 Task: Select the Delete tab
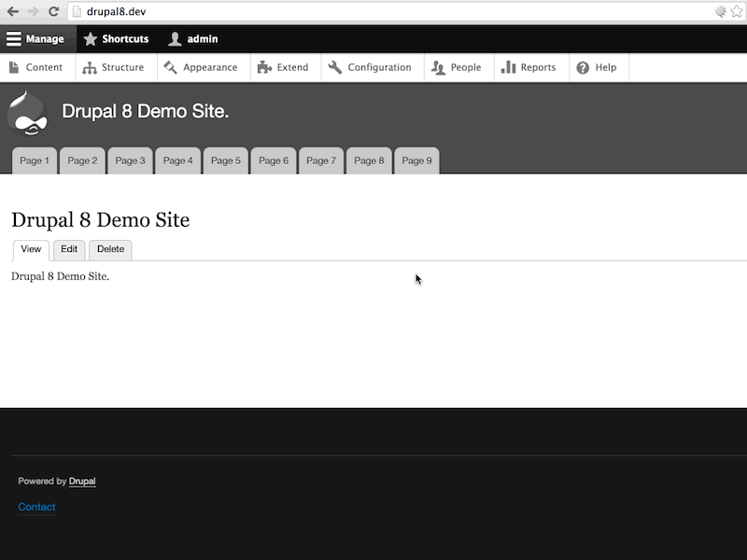(110, 249)
